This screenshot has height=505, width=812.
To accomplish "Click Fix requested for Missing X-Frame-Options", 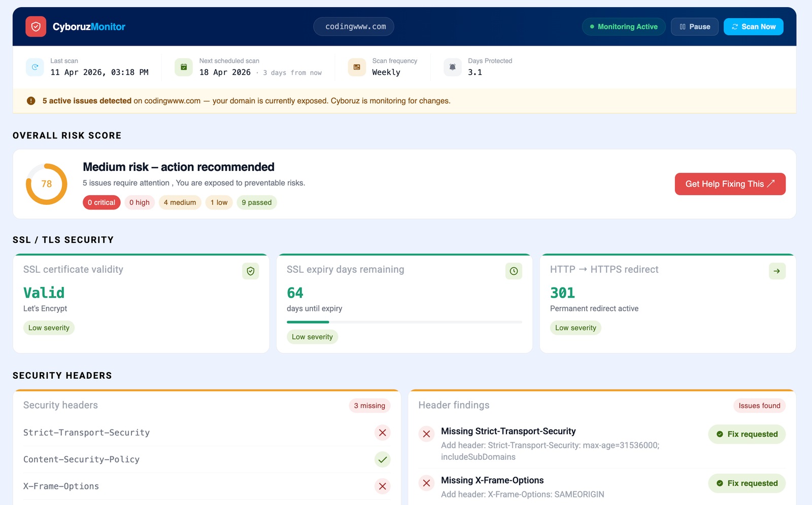I will 747,483.
